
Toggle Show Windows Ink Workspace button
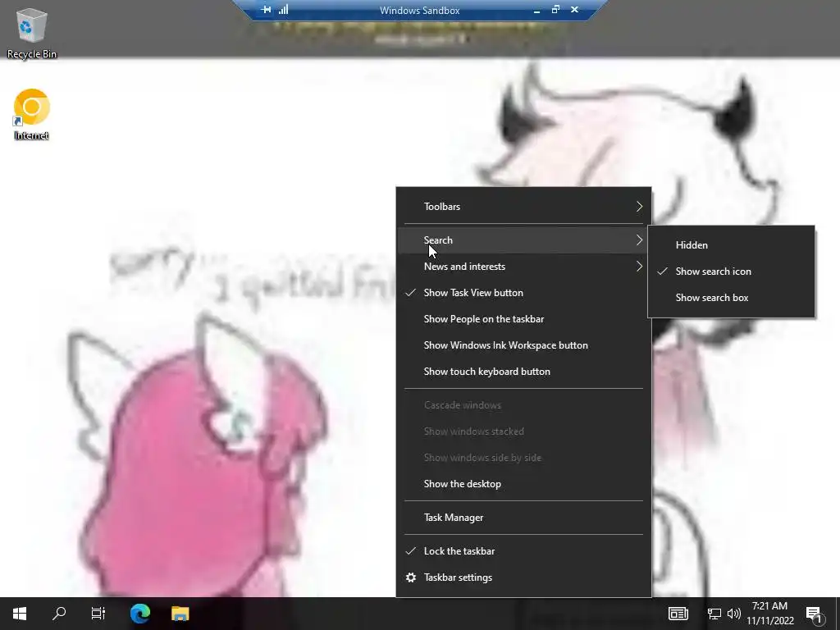(523, 345)
